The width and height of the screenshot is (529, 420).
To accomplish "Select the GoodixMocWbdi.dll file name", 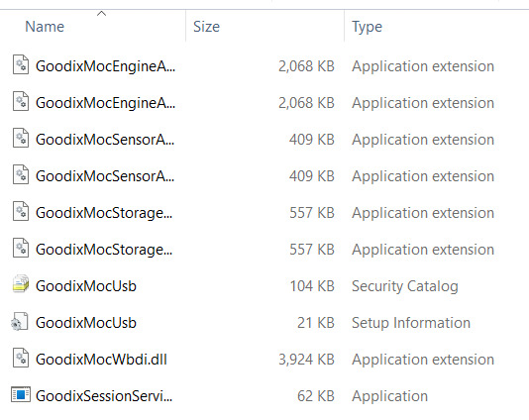I will pyautogui.click(x=101, y=360).
